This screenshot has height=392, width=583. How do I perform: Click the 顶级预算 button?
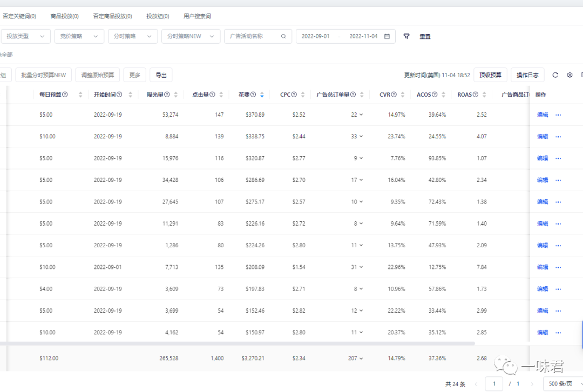tap(490, 75)
